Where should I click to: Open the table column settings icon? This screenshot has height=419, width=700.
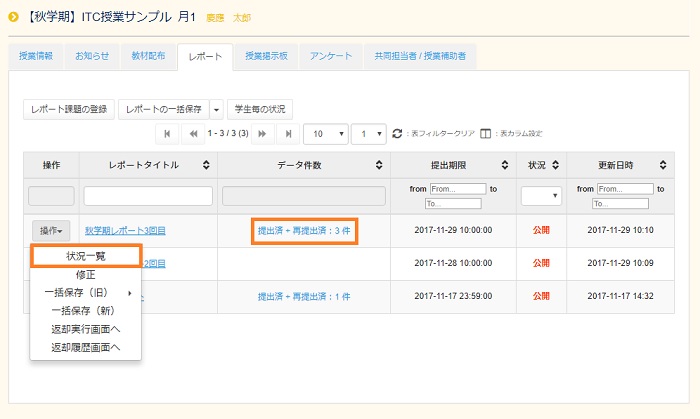tap(485, 133)
